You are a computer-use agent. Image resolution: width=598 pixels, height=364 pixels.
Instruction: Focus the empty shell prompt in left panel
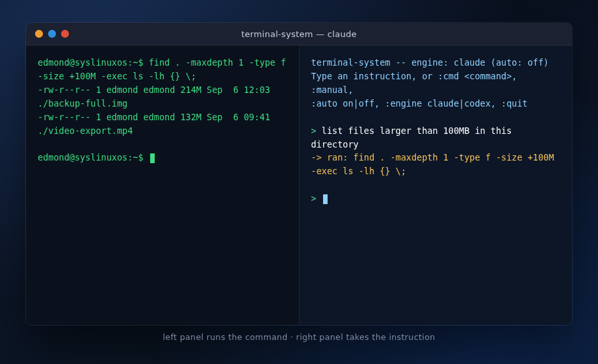point(96,157)
